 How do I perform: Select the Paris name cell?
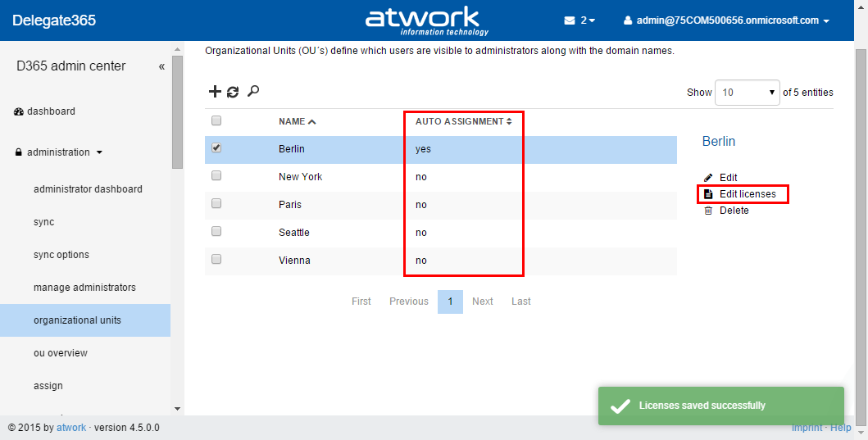coord(289,205)
